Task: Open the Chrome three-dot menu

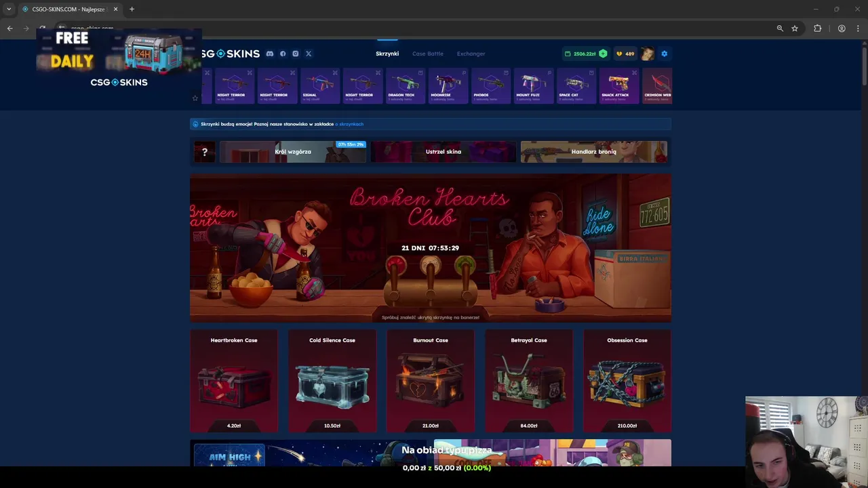Action: (x=859, y=28)
